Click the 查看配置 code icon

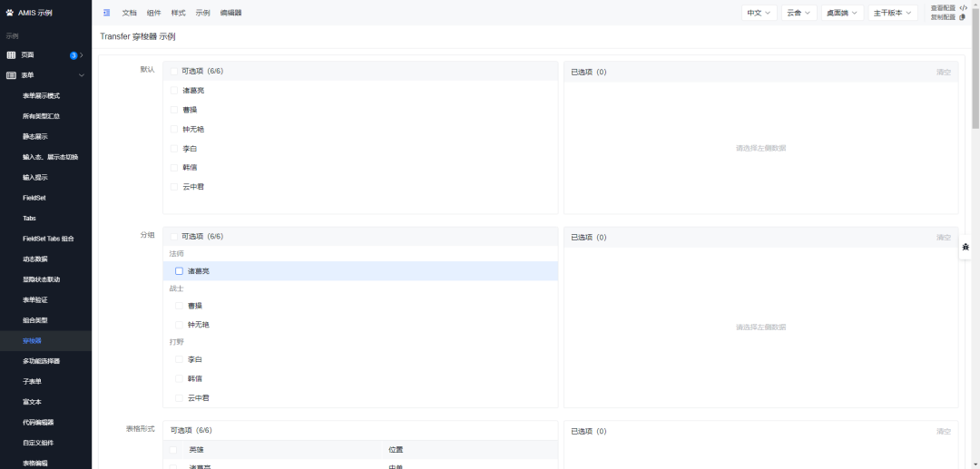click(x=963, y=8)
